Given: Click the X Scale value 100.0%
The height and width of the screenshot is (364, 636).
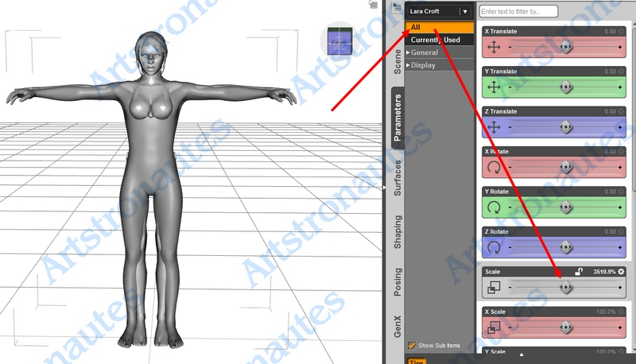Looking at the screenshot, I should tap(606, 312).
